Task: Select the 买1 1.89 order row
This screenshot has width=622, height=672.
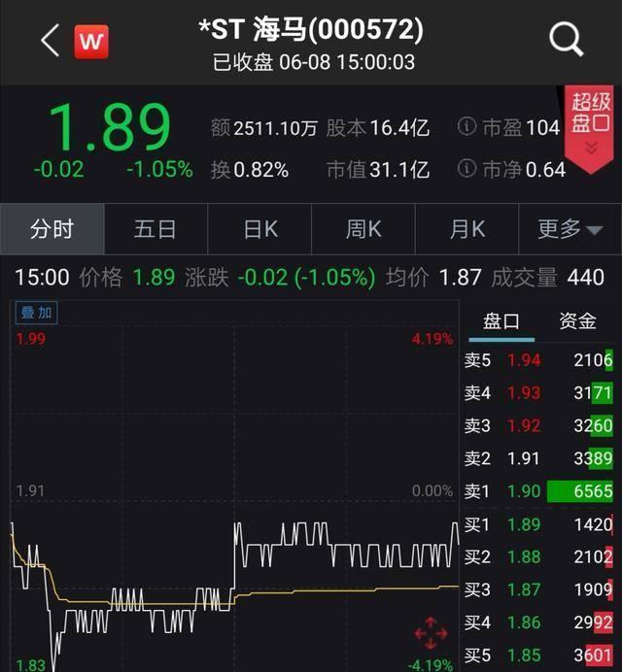Action: tap(538, 524)
